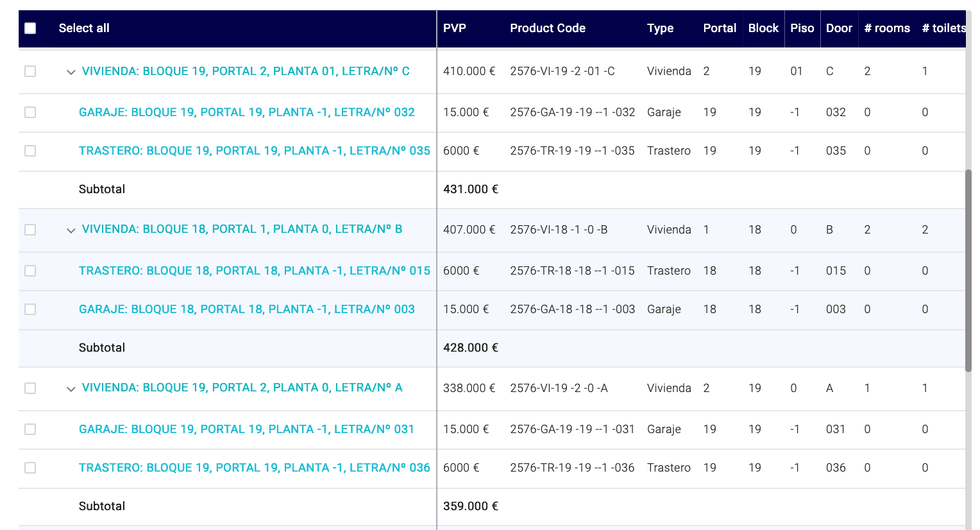The width and height of the screenshot is (980, 530).
Task: Click the Piso column header
Action: (x=802, y=28)
